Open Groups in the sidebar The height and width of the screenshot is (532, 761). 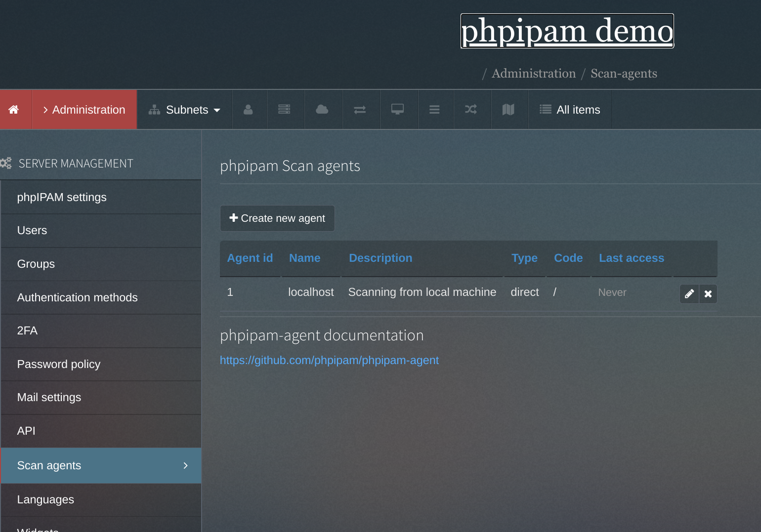(x=101, y=264)
